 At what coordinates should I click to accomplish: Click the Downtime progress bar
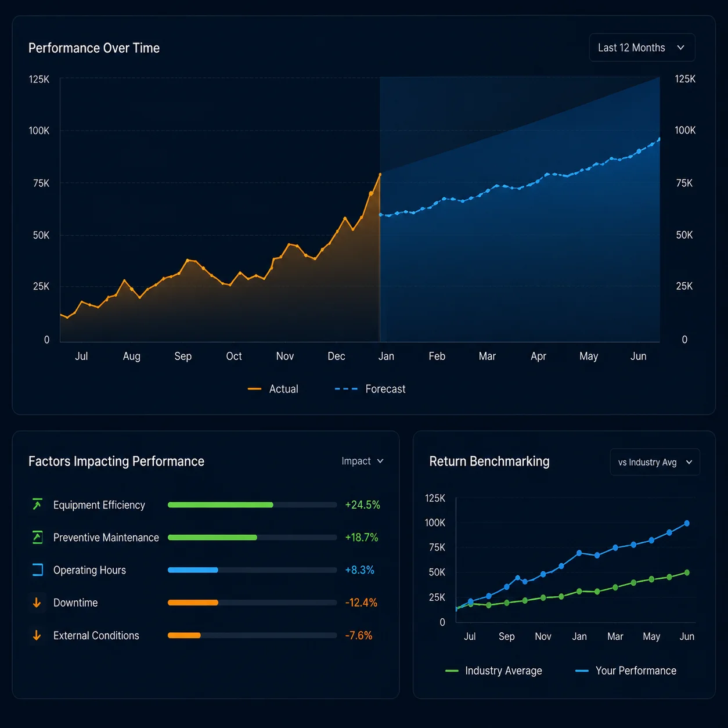(x=252, y=603)
